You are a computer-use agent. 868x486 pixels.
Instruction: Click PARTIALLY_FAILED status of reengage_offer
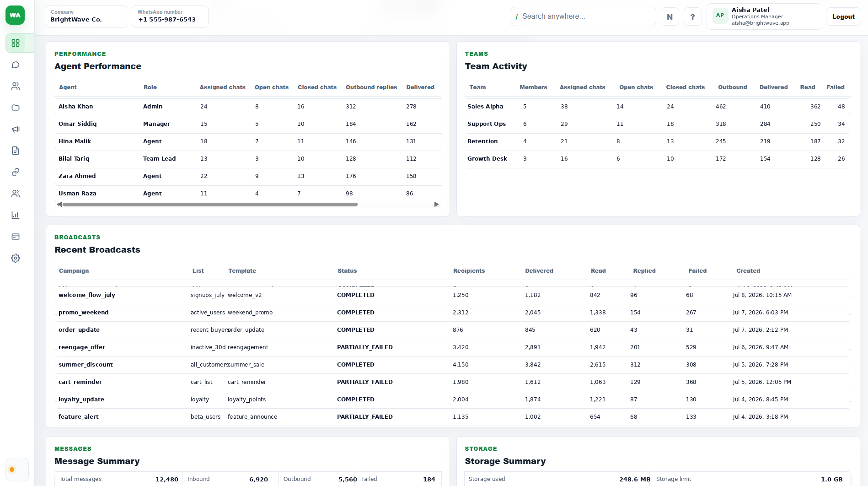point(365,347)
